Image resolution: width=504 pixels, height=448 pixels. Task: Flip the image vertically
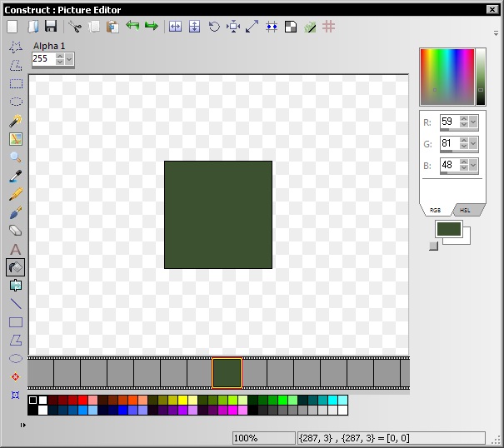tap(194, 27)
